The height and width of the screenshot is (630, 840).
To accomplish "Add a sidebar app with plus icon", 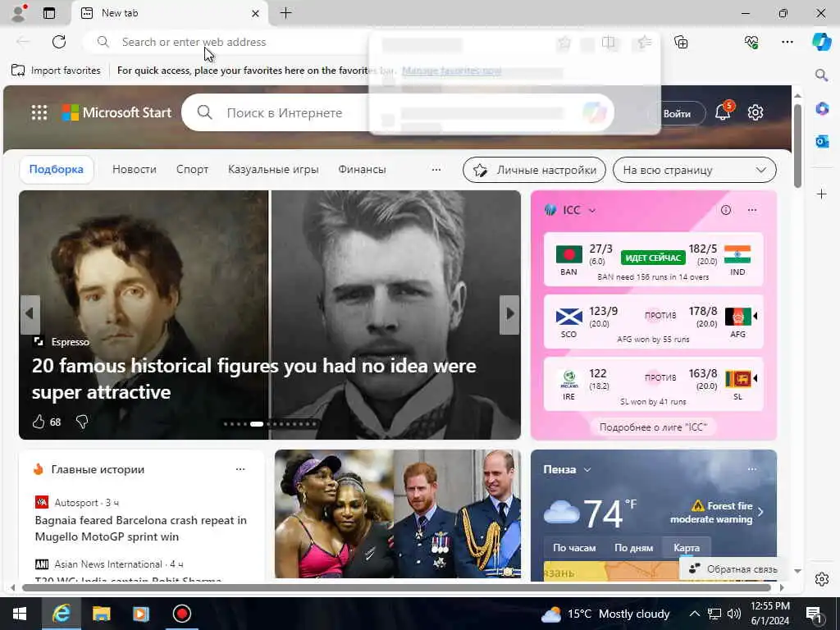I will coord(822,194).
